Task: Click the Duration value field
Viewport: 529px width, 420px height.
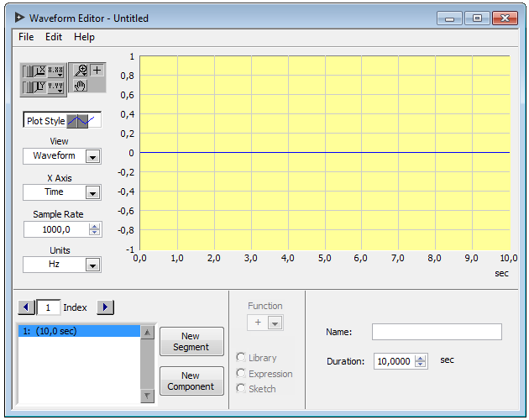Action: [x=394, y=361]
